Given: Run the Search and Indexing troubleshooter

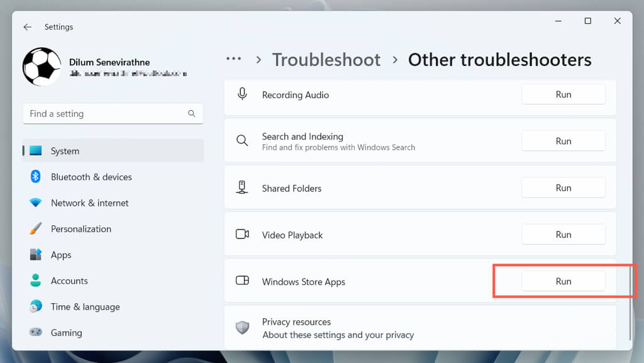Looking at the screenshot, I should 563,141.
